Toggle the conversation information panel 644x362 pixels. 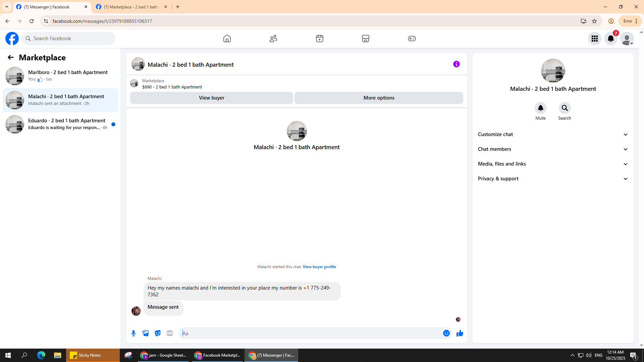(x=456, y=64)
